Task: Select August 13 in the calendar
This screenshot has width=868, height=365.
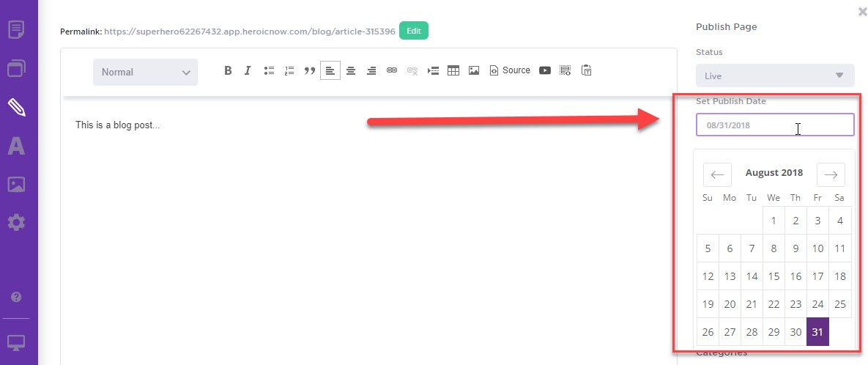Action: point(730,276)
